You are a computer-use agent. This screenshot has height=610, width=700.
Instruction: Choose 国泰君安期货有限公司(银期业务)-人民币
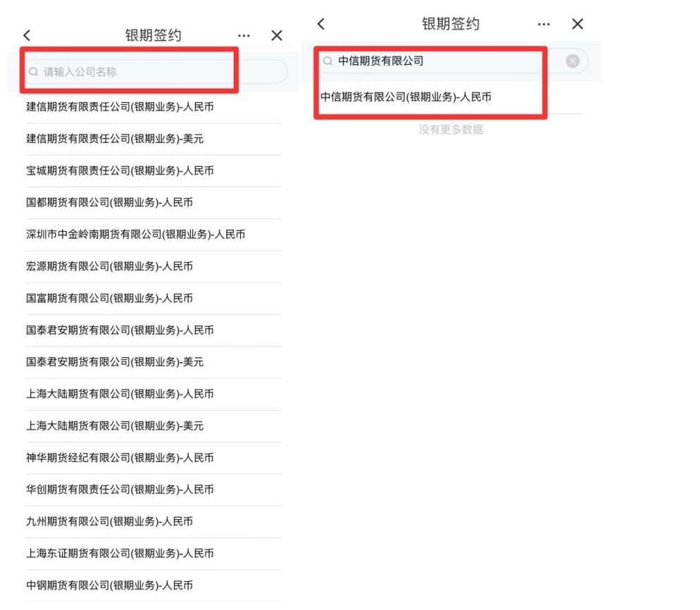pyautogui.click(x=154, y=330)
